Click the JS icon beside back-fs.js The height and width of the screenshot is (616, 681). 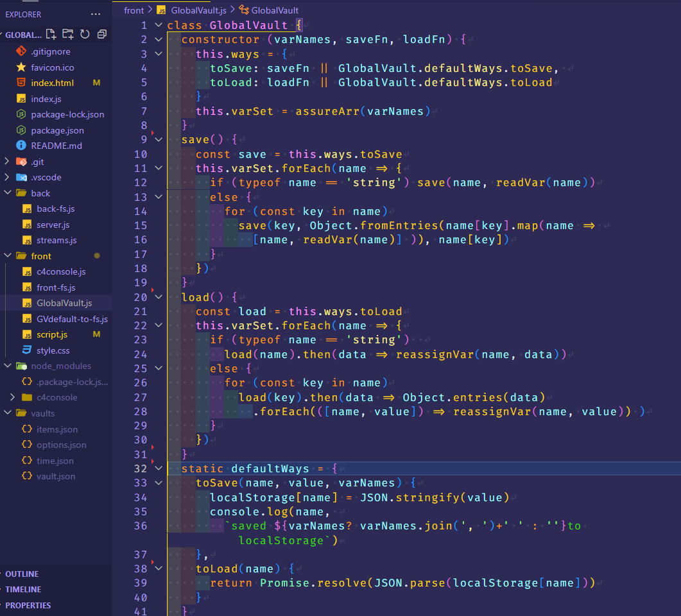[x=27, y=209]
